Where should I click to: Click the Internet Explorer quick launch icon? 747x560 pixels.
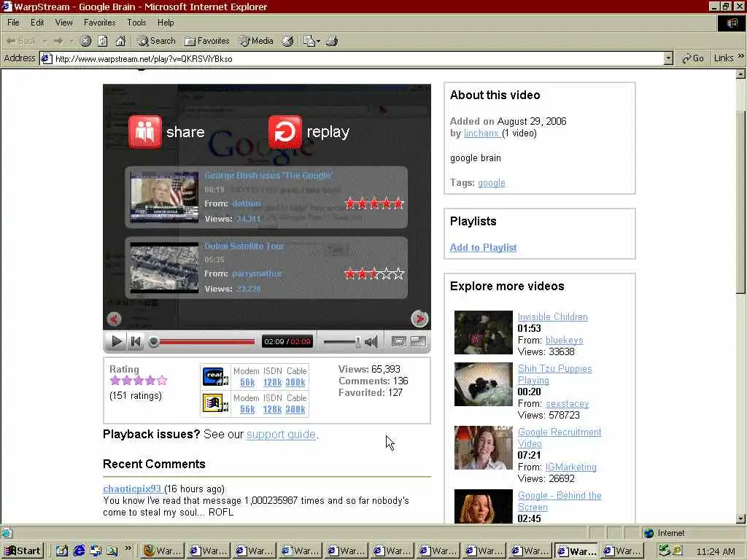click(x=79, y=551)
